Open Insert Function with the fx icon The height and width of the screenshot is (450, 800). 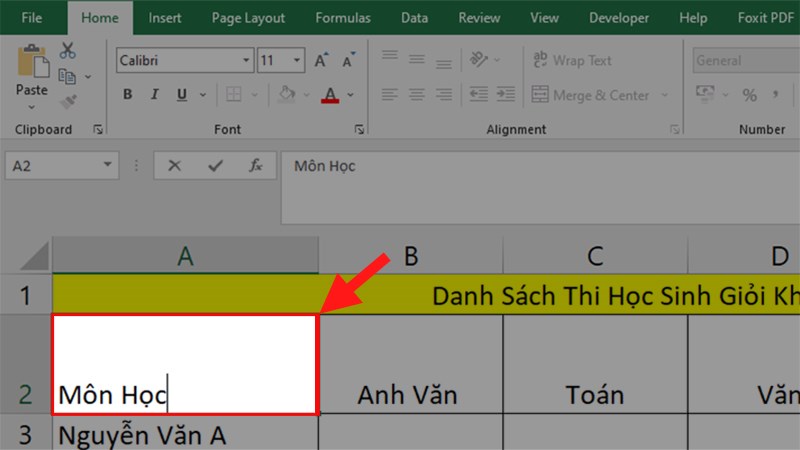click(x=255, y=166)
